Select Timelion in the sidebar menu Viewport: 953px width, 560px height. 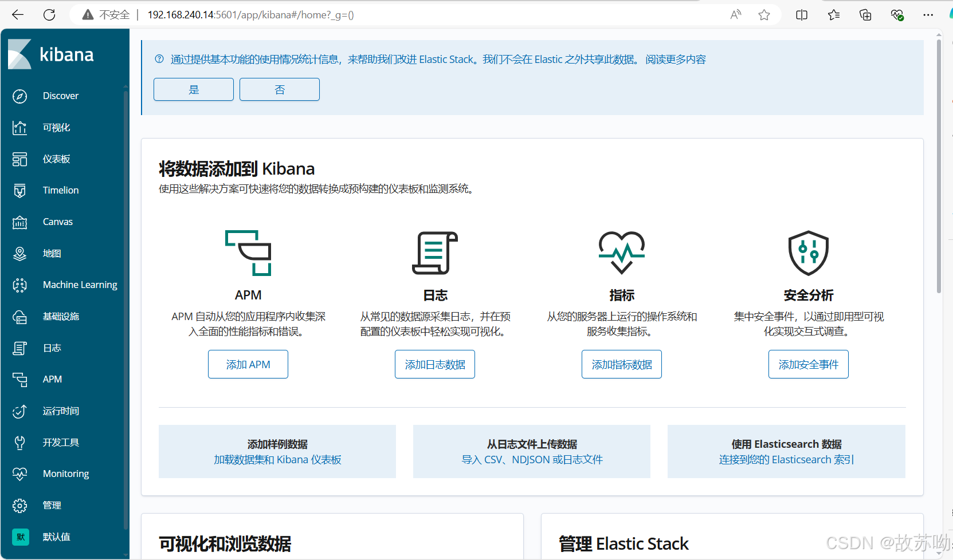tap(61, 191)
